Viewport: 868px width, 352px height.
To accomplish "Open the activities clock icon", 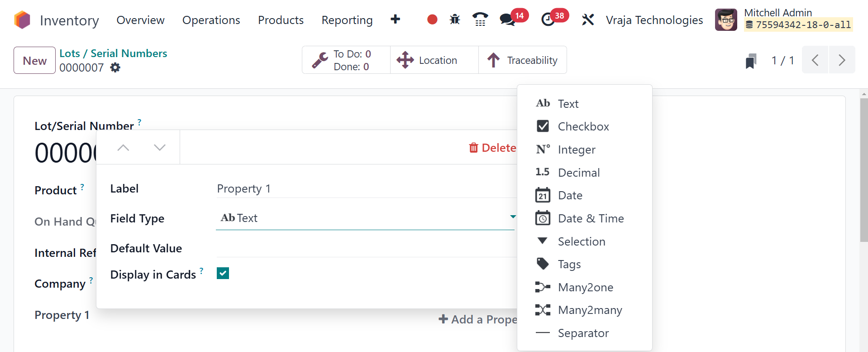I will [548, 19].
